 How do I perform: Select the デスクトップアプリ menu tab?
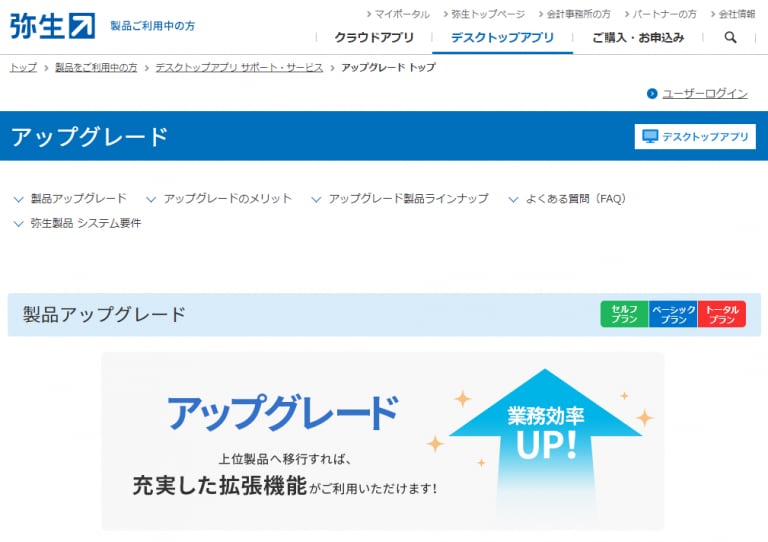(503, 38)
